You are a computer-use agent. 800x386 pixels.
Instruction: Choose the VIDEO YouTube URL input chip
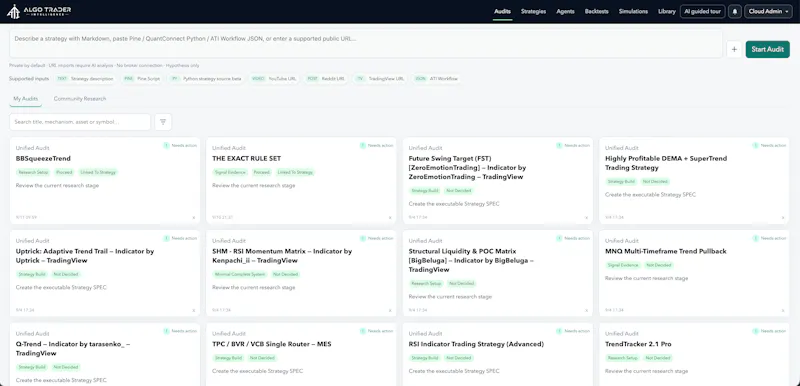(x=273, y=79)
